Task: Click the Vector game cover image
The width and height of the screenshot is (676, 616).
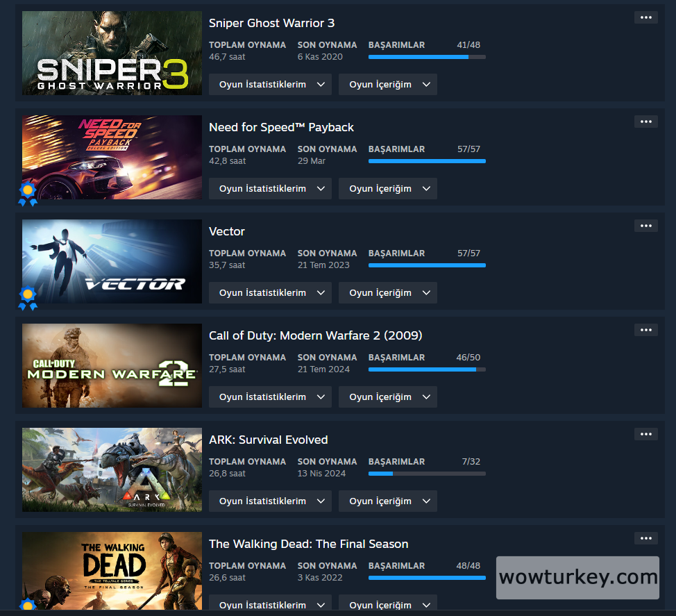Action: (112, 261)
